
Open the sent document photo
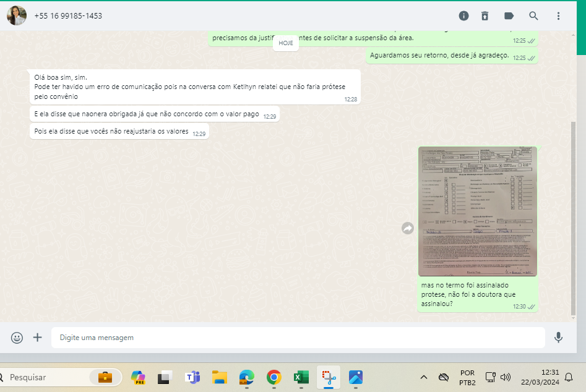click(477, 211)
